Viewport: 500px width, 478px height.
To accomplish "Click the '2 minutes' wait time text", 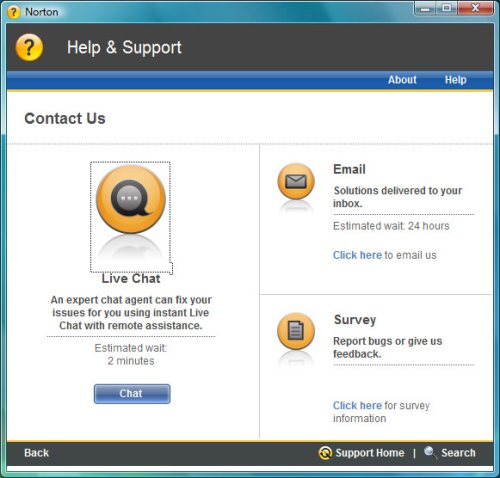I will [x=131, y=361].
